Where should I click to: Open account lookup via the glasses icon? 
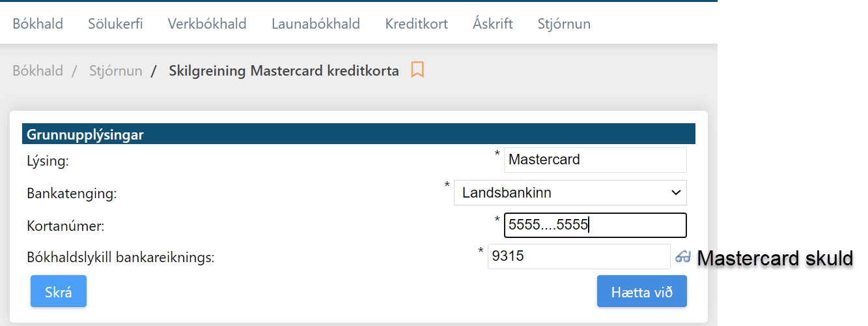coord(682,257)
